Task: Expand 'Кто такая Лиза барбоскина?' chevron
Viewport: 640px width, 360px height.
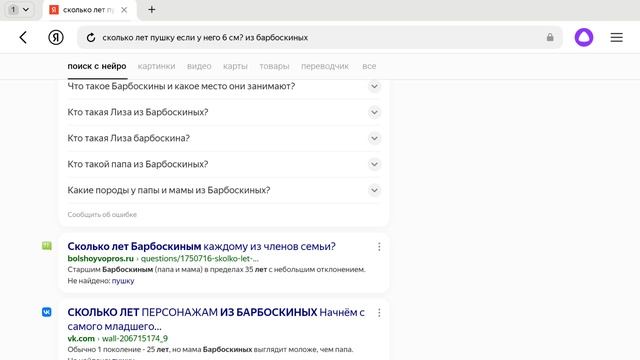Action: tap(374, 138)
